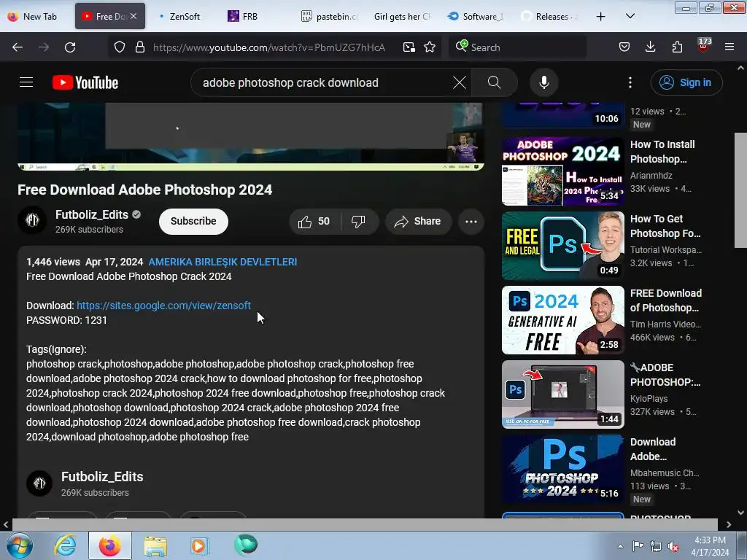Switch to the New Tab tab
The width and height of the screenshot is (747, 560).
32,16
